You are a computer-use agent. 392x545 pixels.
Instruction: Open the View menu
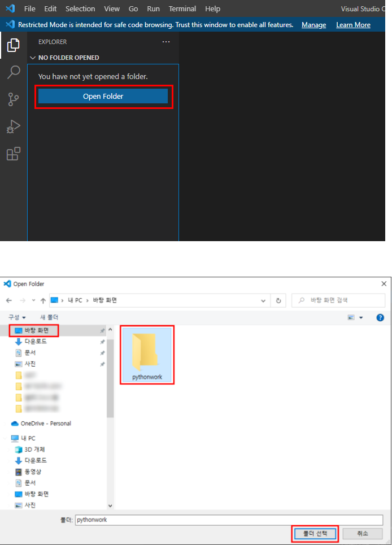point(112,8)
